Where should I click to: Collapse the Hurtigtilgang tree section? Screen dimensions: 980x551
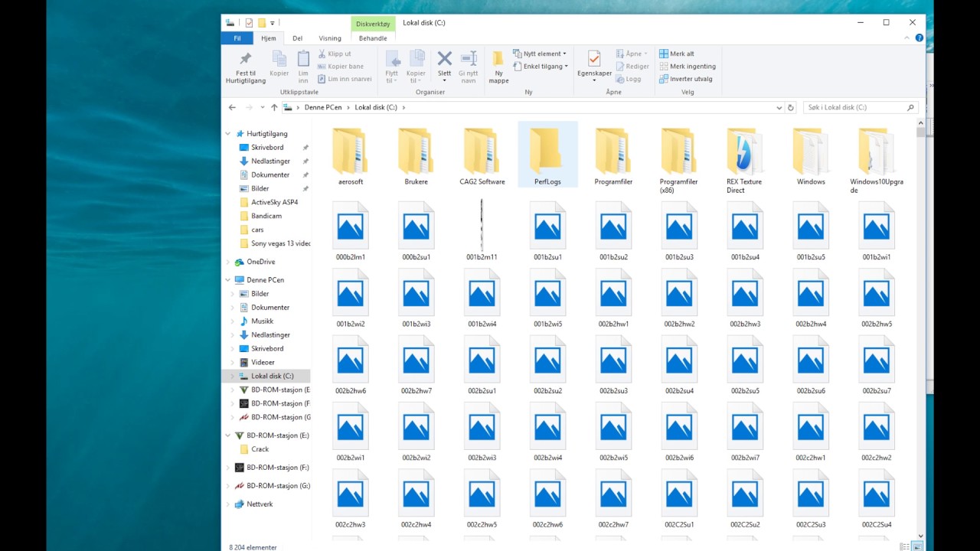coord(227,134)
